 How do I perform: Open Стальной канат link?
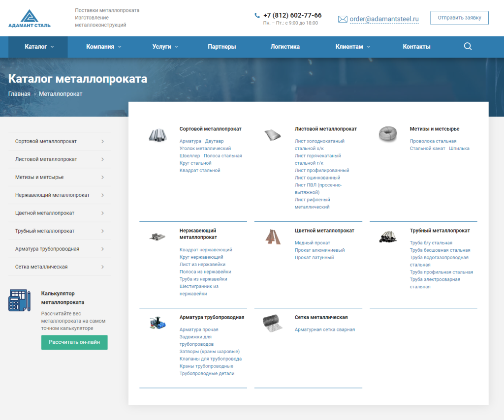click(x=428, y=149)
